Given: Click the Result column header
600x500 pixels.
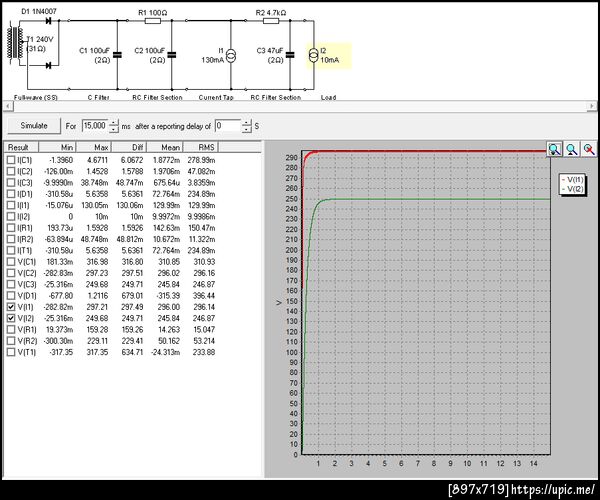Looking at the screenshot, I should 21,147.
